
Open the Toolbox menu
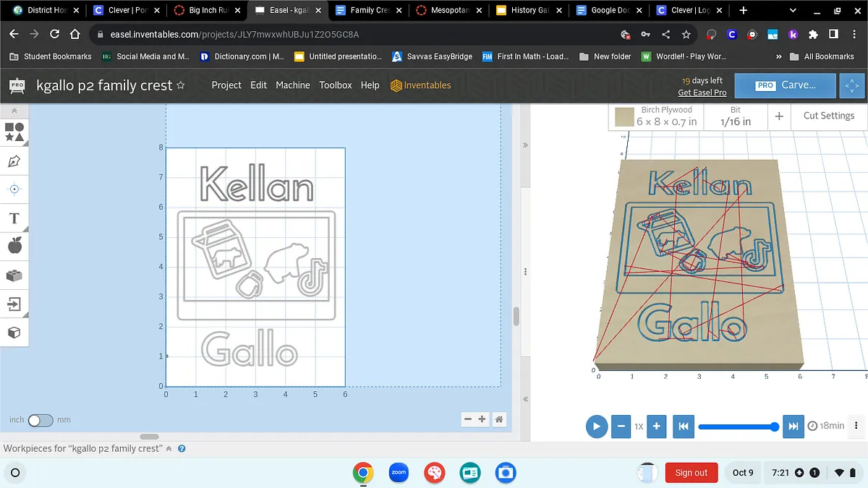click(336, 85)
